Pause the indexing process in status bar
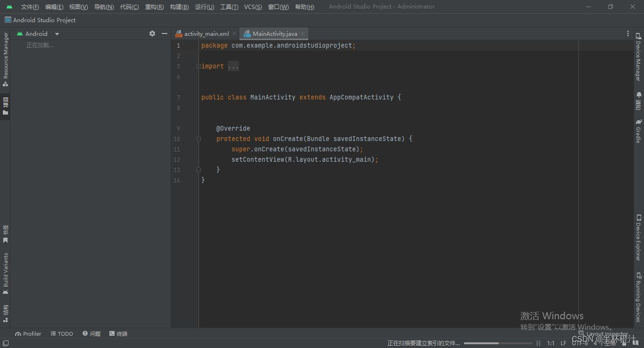 click(538, 343)
